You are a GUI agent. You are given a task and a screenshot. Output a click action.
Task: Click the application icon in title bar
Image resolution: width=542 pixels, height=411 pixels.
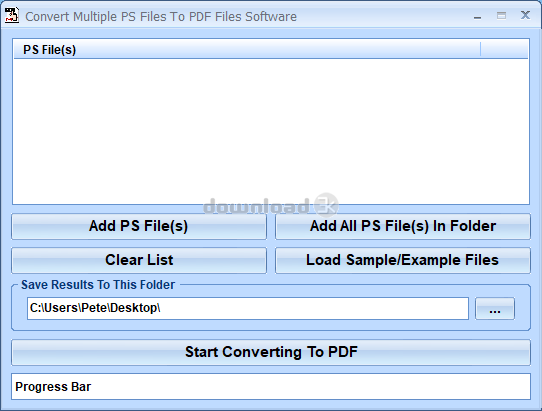pyautogui.click(x=11, y=16)
